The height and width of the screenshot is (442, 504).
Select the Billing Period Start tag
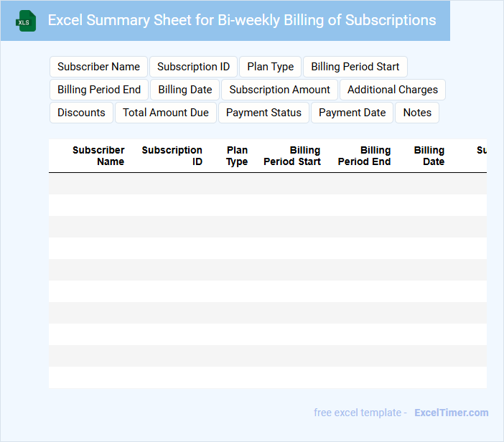355,67
